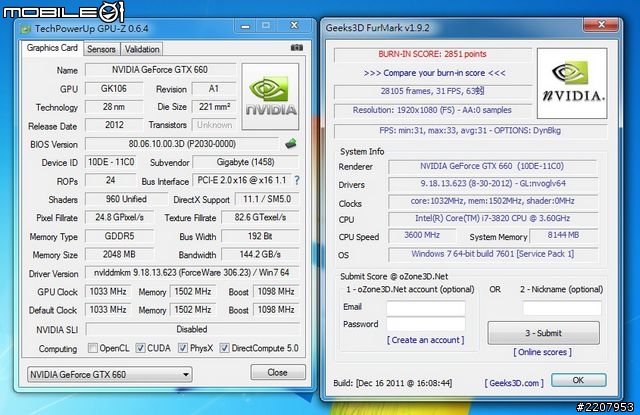Viewport: 640px width, 415px height.
Task: Click the 2048 MB Memory Size value
Action: point(119,254)
